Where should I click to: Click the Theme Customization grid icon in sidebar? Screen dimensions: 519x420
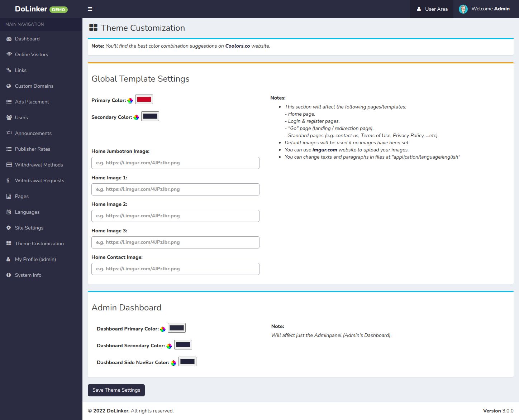(x=9, y=243)
